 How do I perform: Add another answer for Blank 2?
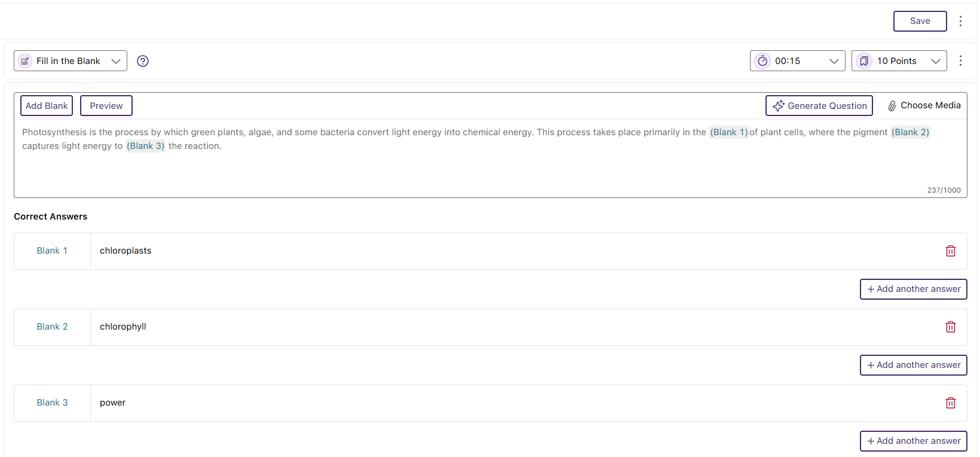914,365
